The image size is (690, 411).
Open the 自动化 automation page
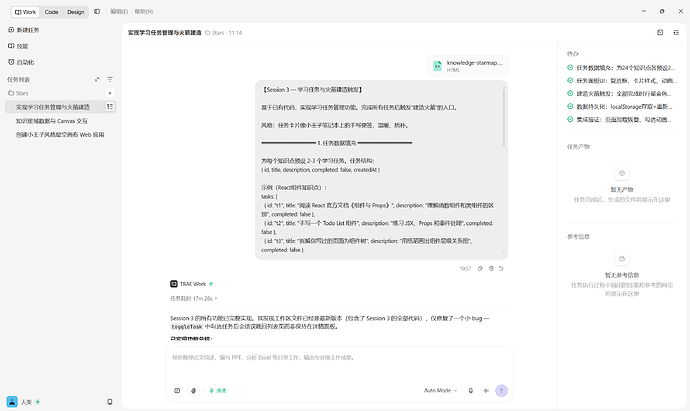pyautogui.click(x=21, y=62)
